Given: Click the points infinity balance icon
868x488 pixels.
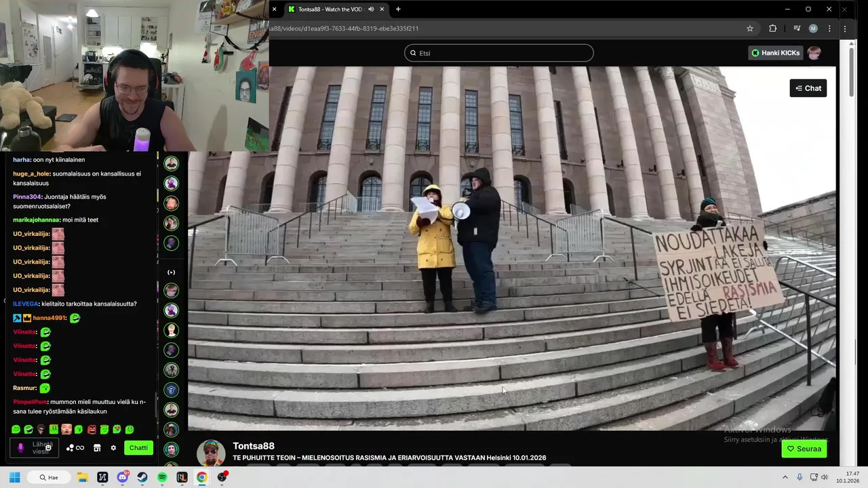Looking at the screenshot, I should click(x=75, y=448).
